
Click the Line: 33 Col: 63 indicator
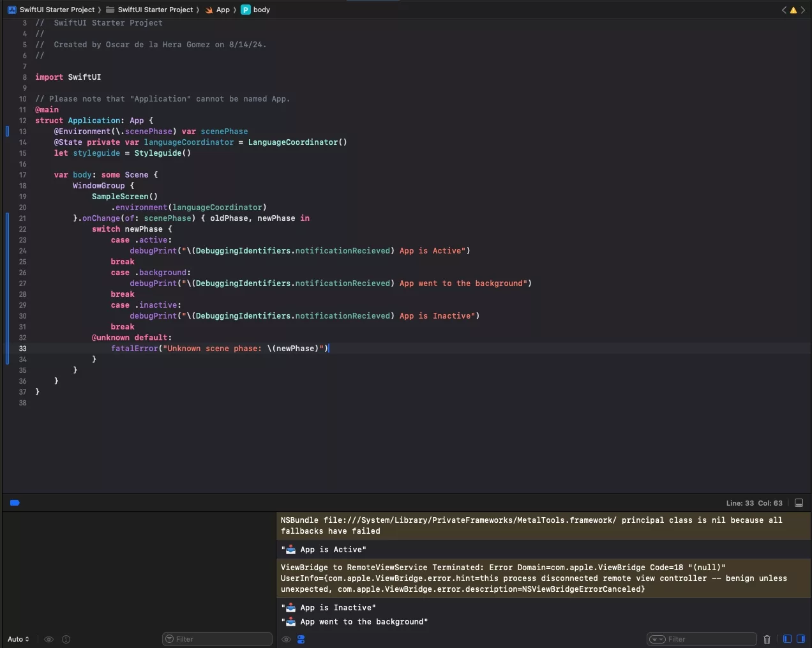tap(754, 503)
